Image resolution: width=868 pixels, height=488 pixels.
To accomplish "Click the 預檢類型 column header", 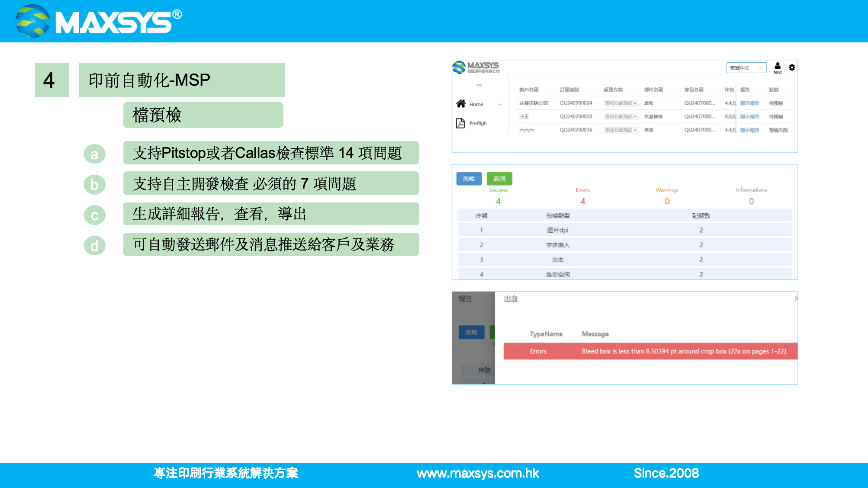I will click(x=558, y=215).
